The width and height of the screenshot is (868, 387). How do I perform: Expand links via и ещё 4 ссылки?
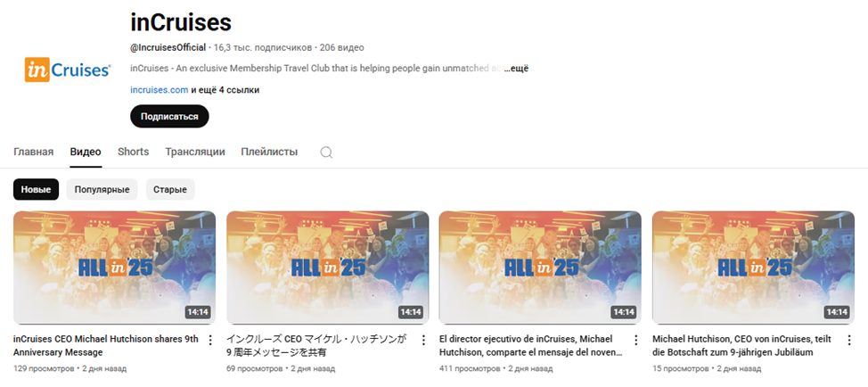(225, 90)
